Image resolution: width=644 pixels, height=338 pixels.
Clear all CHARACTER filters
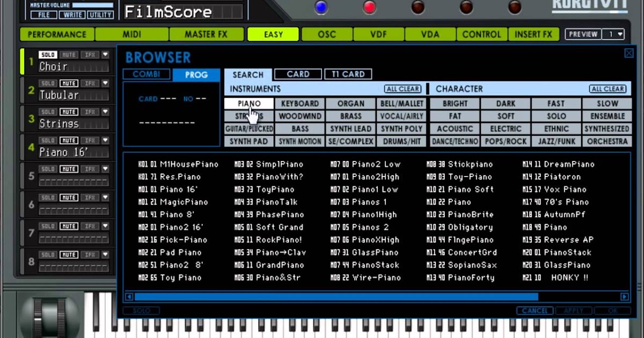pos(608,89)
